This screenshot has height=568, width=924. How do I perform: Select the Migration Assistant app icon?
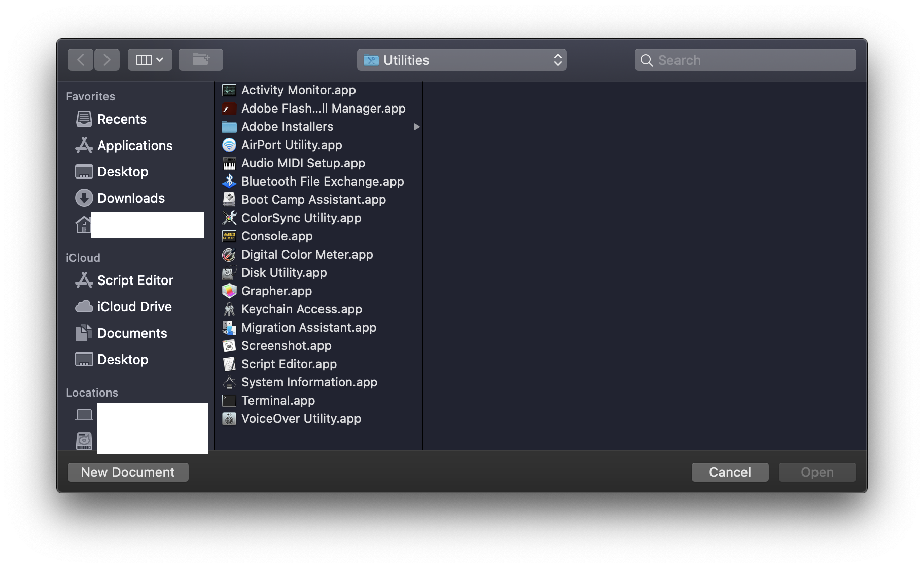[x=229, y=328]
